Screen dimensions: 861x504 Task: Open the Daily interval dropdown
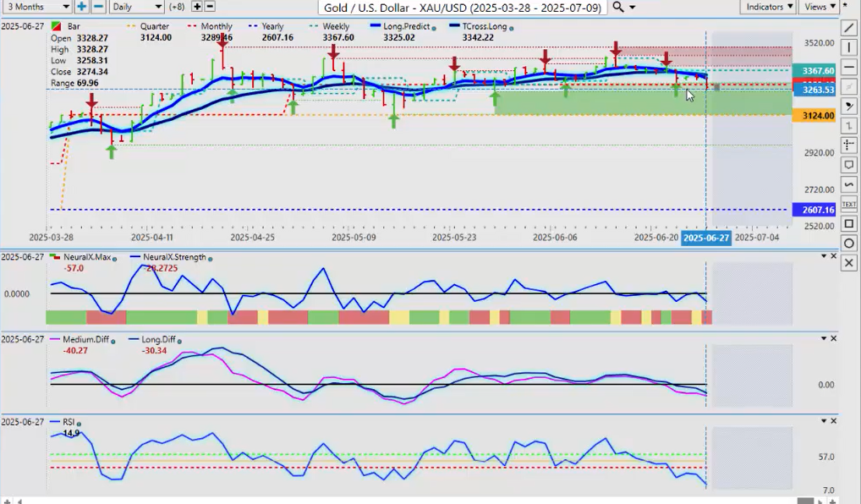click(x=136, y=7)
